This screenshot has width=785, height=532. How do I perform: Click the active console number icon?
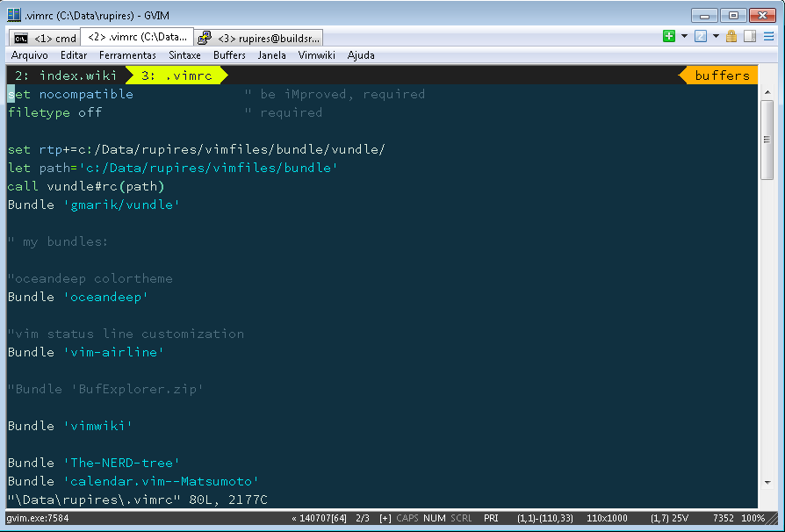tap(700, 36)
